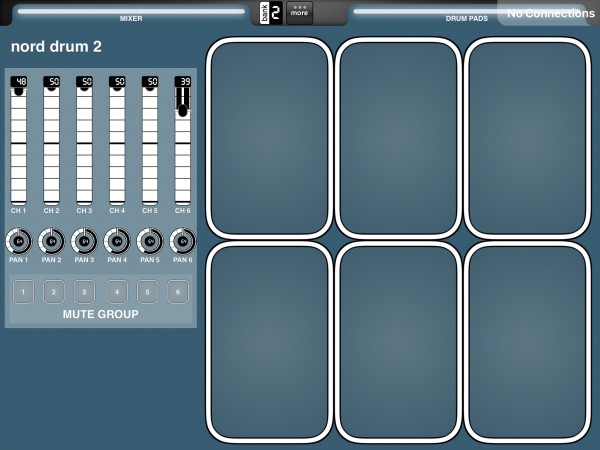Click the MUTE GROUP label

[x=101, y=314]
